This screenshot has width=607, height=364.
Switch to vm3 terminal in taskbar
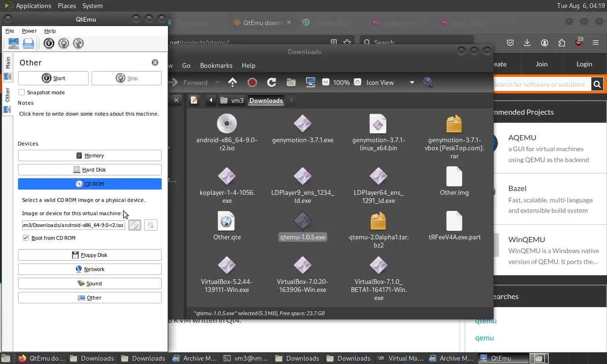[x=246, y=358]
